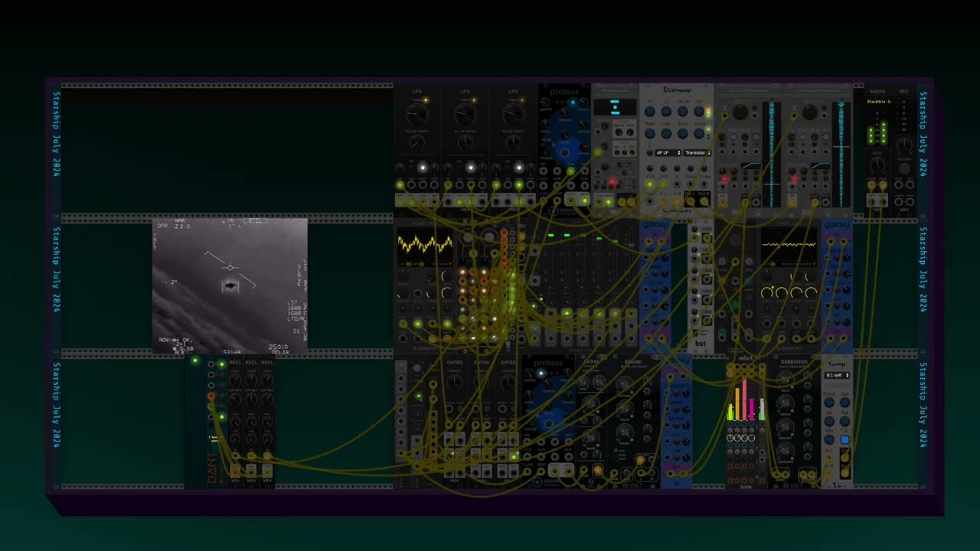Toggle the white lit button on third LFO
This screenshot has width=980, height=551.
pos(519,168)
